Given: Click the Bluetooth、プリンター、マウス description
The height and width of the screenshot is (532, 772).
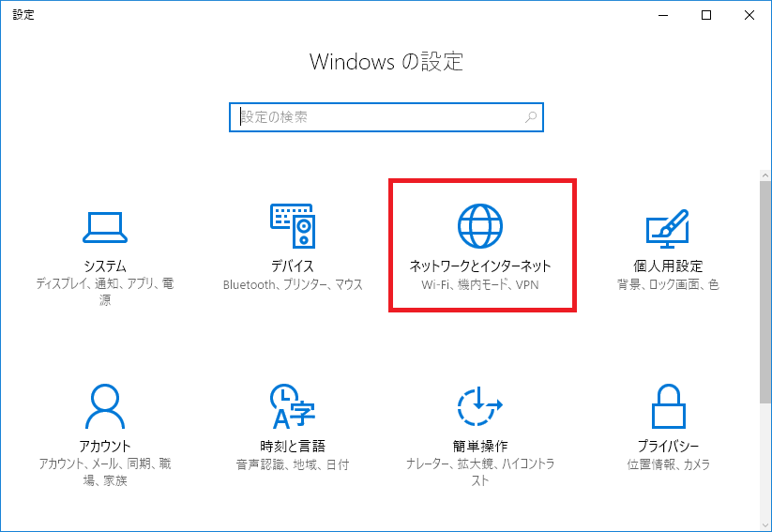Looking at the screenshot, I should click(x=293, y=284).
